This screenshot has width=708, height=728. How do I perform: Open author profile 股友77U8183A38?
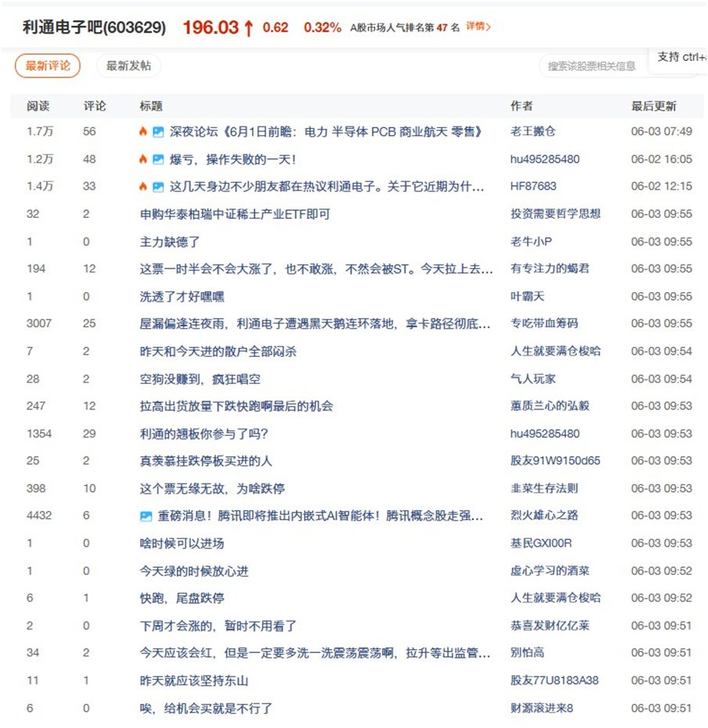tap(554, 681)
